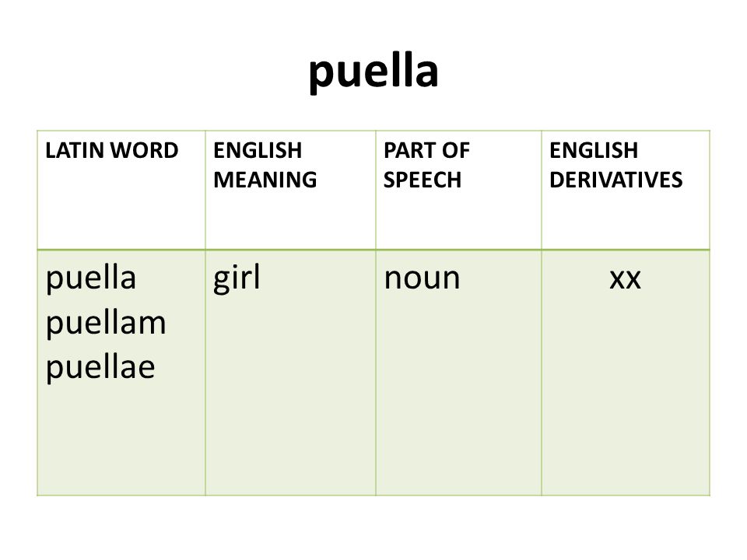Click the word "SPEECH" in the header
747x560 pixels.
coord(423,180)
